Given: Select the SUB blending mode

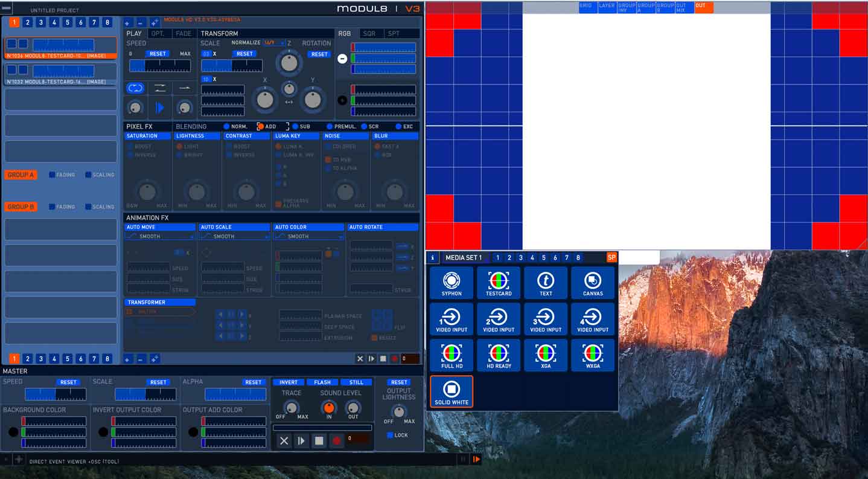Looking at the screenshot, I should (x=296, y=127).
